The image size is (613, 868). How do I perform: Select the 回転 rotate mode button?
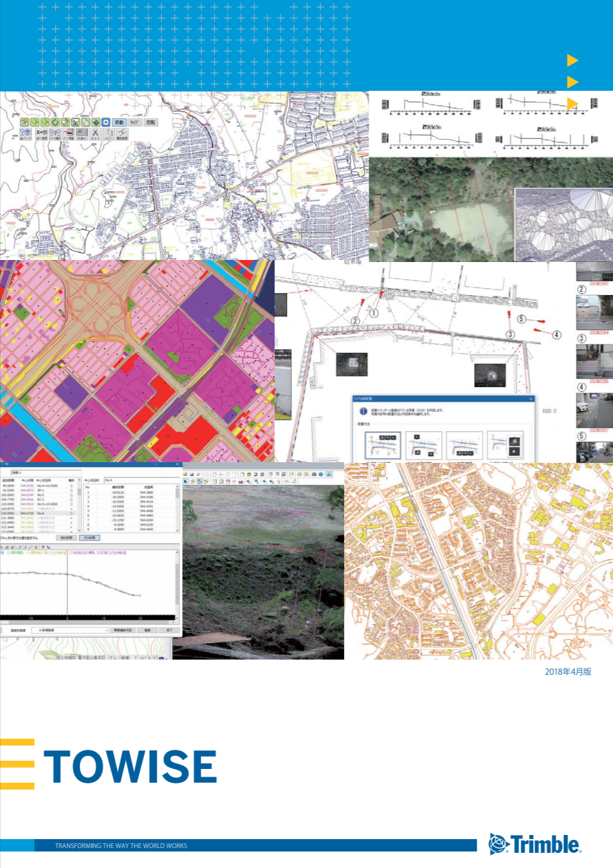click(x=151, y=122)
